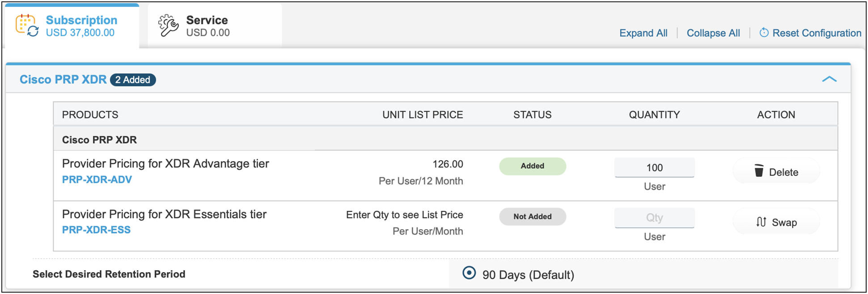Click the Expand All link

click(x=643, y=33)
